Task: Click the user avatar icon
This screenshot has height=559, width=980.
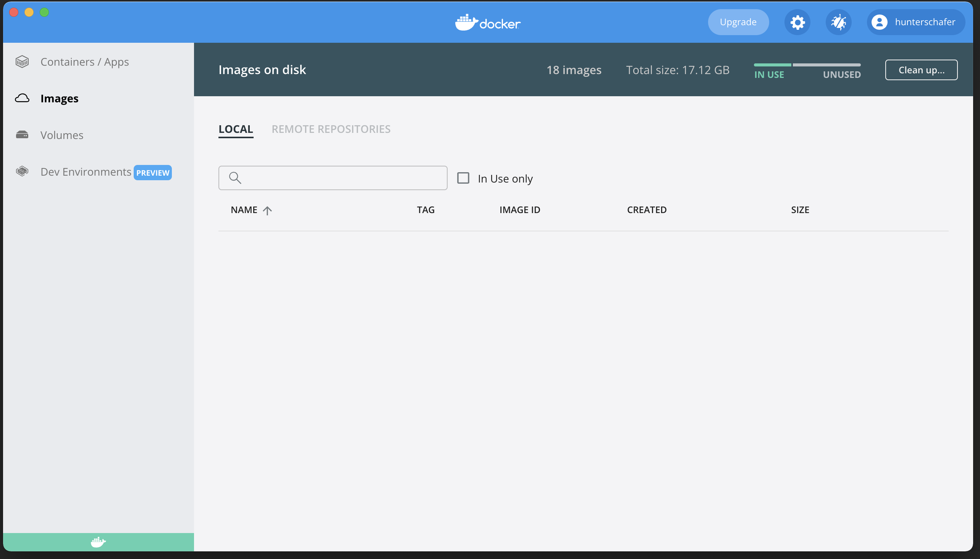Action: coord(879,22)
